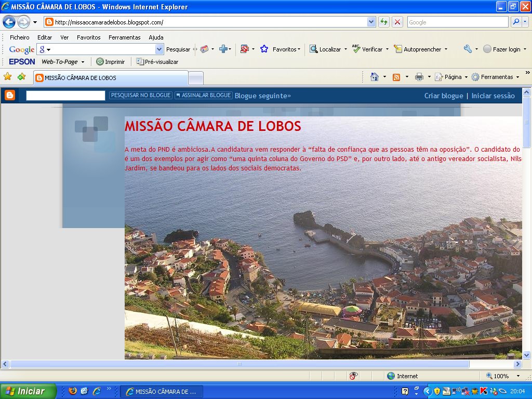
Task: Click the refresh page icon
Action: tap(383, 22)
